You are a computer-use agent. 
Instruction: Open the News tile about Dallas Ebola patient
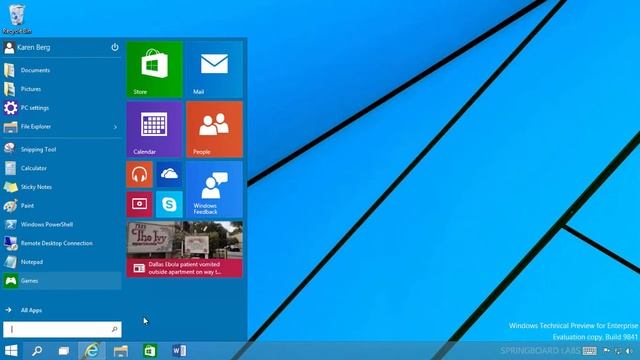(184, 249)
